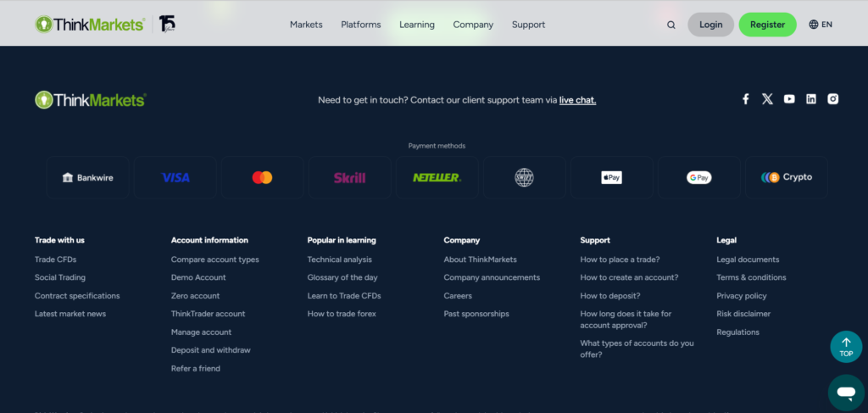Click the search magnifier icon
This screenshot has height=413, width=868.
point(671,25)
